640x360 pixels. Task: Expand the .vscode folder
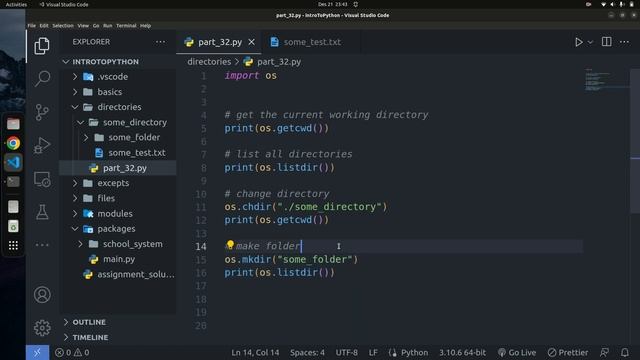[x=118, y=77]
